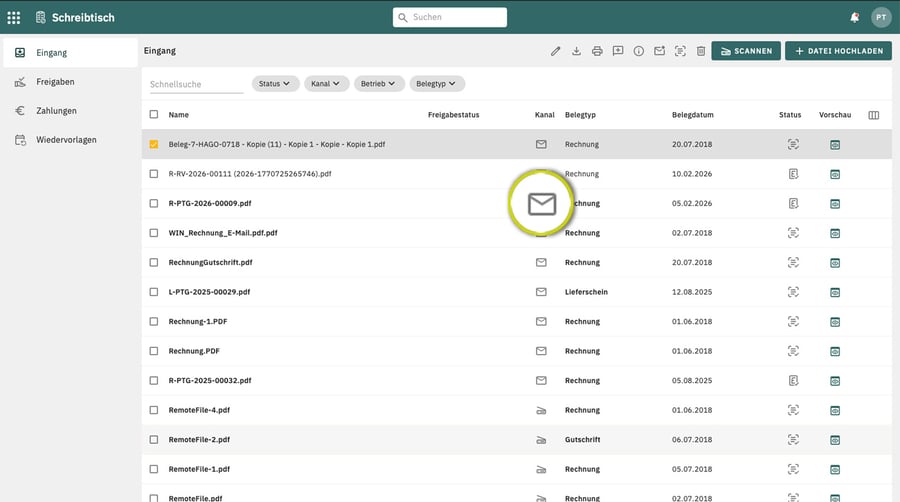900x502 pixels.
Task: Expand the Betrieb filter dropdown
Action: 379,84
